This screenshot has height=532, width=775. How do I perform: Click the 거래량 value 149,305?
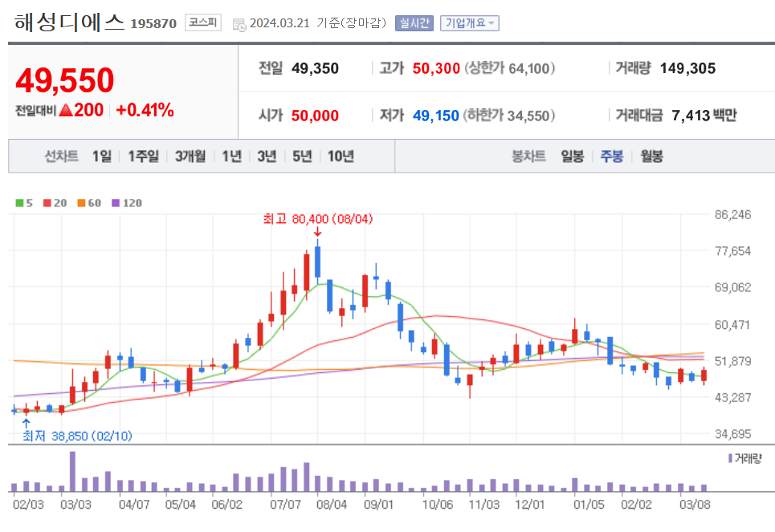tap(687, 68)
